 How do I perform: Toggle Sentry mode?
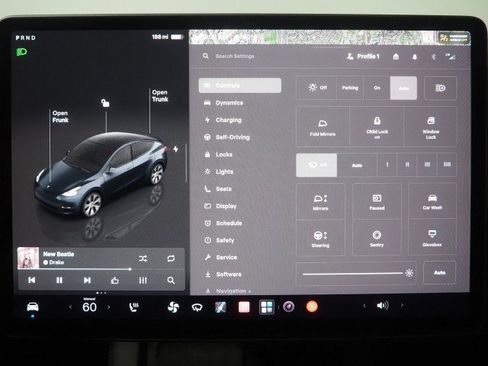(377, 238)
